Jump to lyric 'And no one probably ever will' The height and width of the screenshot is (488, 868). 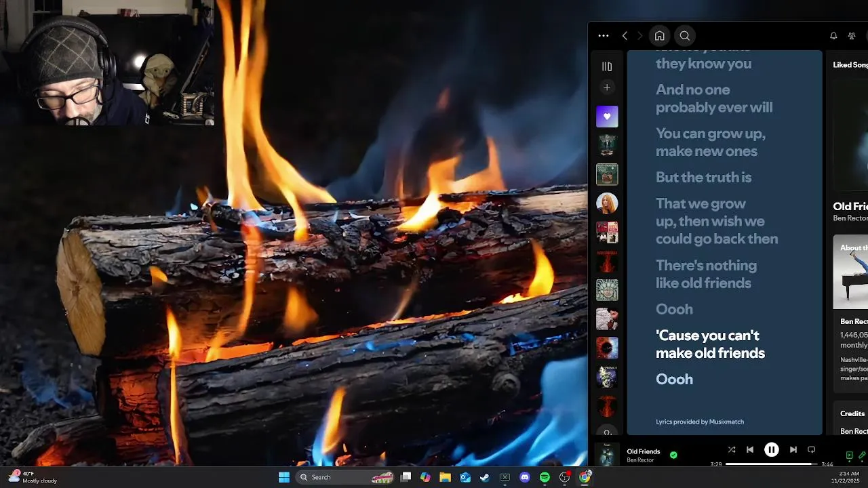coord(714,98)
